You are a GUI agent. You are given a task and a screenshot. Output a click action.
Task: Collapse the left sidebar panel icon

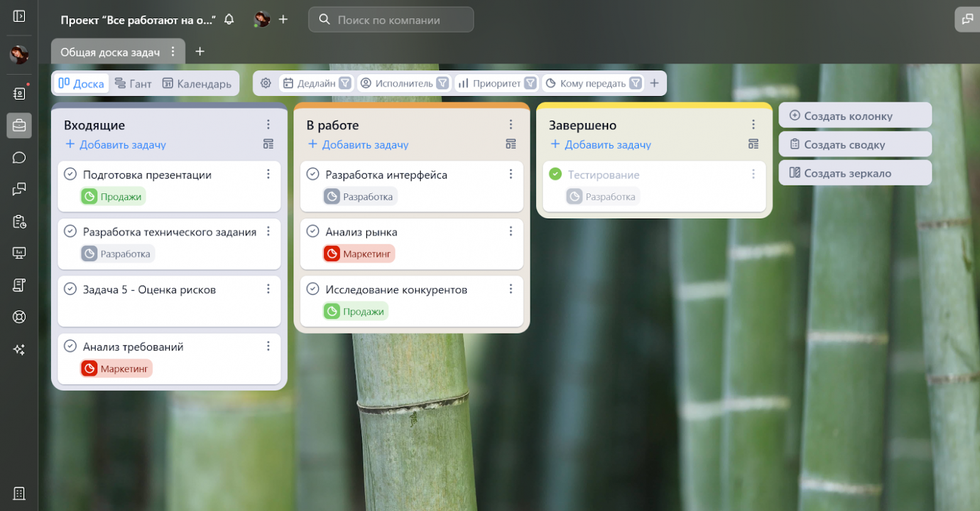pyautogui.click(x=19, y=16)
